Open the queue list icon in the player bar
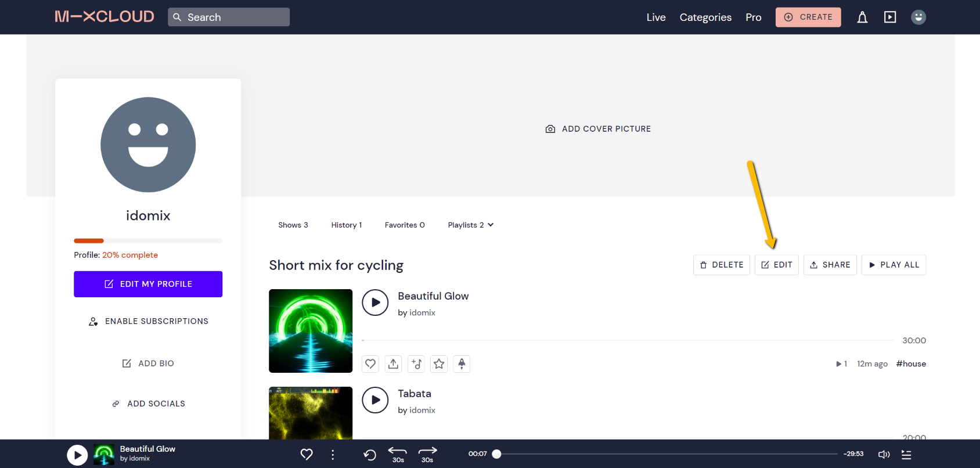 [x=906, y=455]
